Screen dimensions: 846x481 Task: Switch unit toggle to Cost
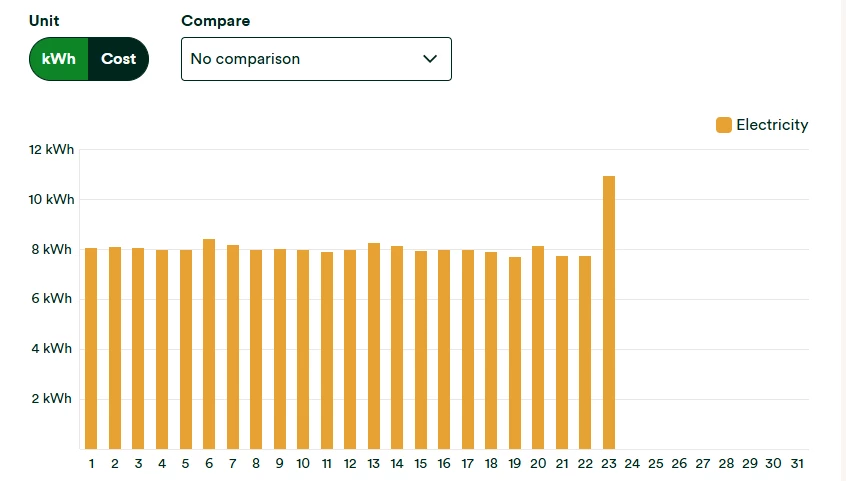pyautogui.click(x=118, y=59)
